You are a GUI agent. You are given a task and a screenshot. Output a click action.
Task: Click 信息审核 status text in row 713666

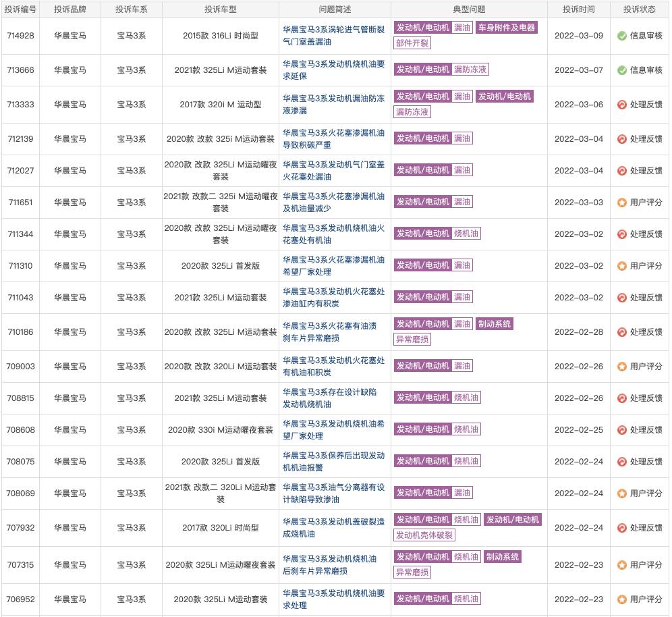[x=646, y=70]
